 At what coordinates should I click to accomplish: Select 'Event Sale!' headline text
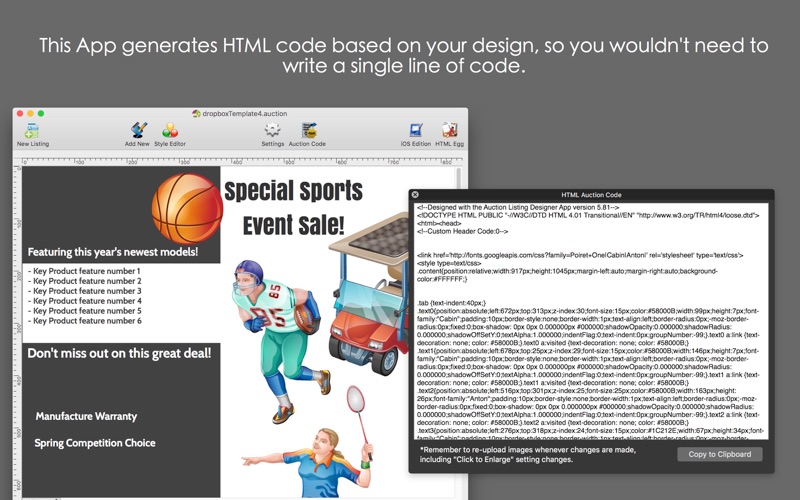pos(293,226)
